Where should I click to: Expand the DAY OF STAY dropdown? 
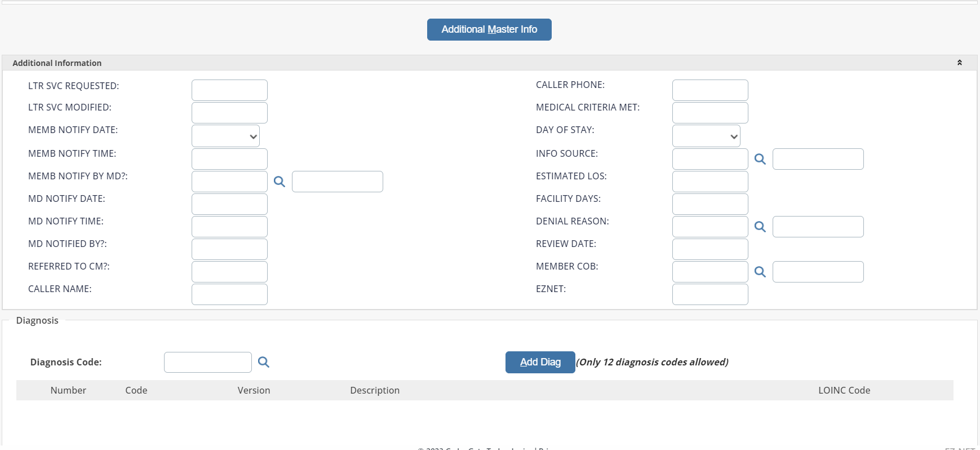[706, 136]
